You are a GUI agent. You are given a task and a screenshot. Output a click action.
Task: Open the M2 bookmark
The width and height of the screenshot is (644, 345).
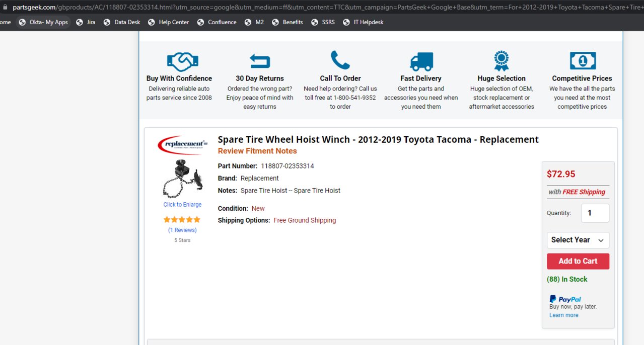(x=254, y=22)
